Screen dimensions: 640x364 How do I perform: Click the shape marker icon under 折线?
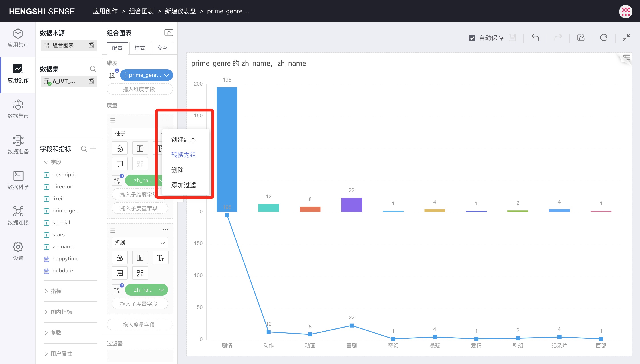(140, 273)
